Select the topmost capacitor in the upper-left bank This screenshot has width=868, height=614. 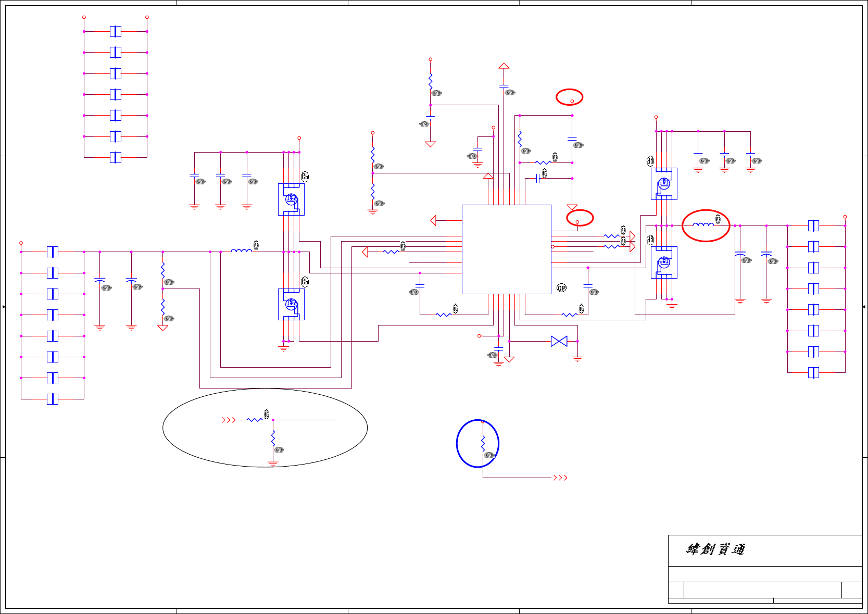point(116,31)
